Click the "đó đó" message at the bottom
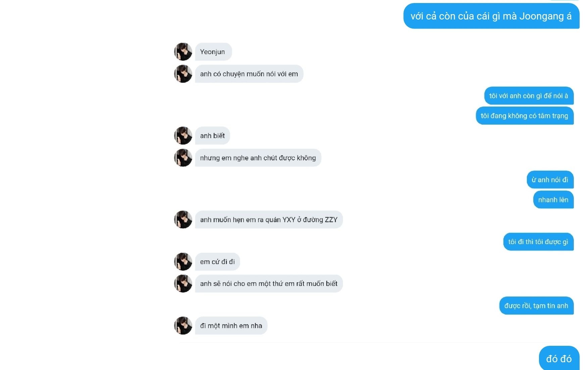 (x=559, y=359)
